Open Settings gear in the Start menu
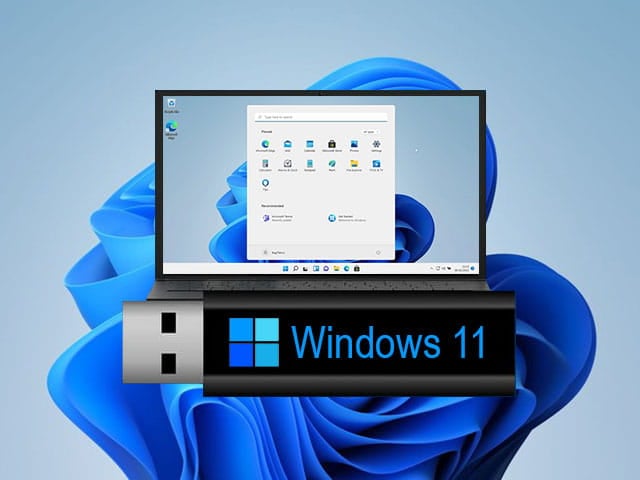Image resolution: width=640 pixels, height=480 pixels. 376,145
